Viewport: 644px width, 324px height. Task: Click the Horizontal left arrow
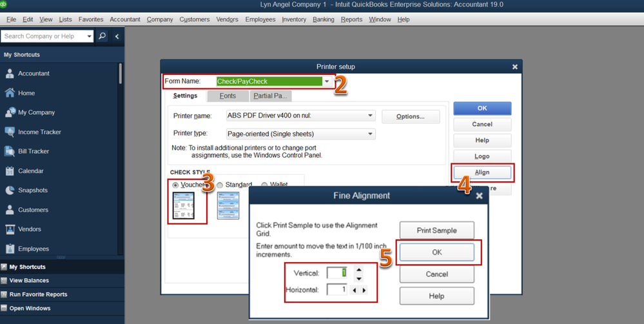click(355, 290)
